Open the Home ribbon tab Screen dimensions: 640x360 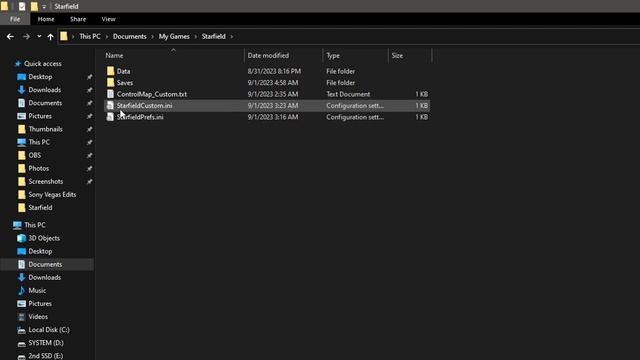click(46, 19)
